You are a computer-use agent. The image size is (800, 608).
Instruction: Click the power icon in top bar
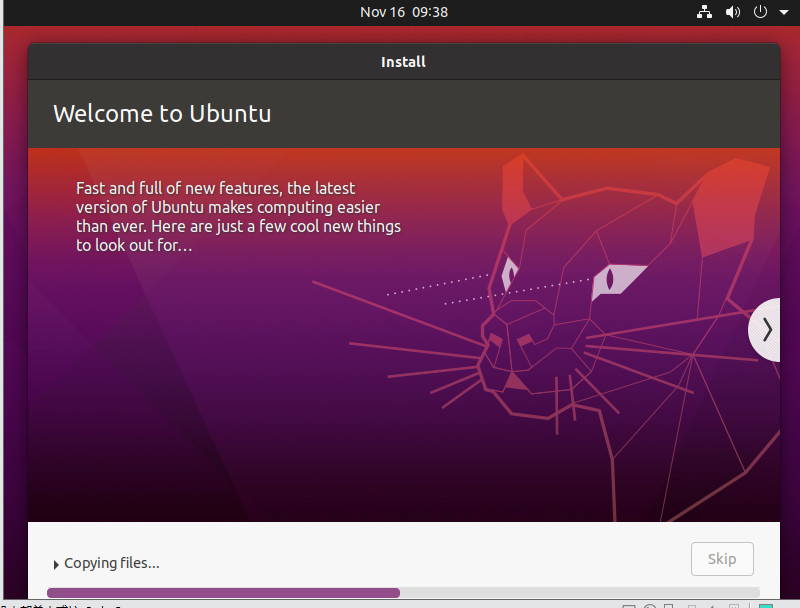(x=760, y=12)
